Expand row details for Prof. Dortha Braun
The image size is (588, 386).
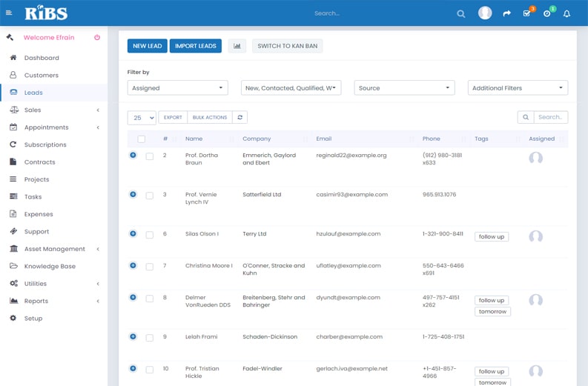click(133, 156)
